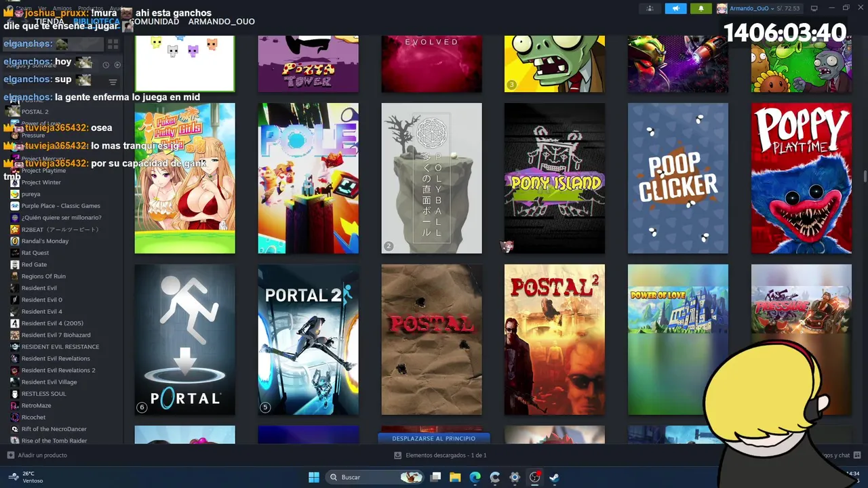Open Elementos descargados downloads status
The image size is (868, 488).
[x=440, y=455]
